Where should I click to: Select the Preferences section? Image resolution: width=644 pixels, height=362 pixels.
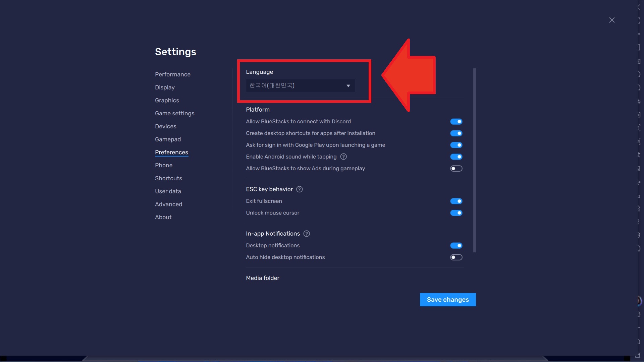(171, 153)
